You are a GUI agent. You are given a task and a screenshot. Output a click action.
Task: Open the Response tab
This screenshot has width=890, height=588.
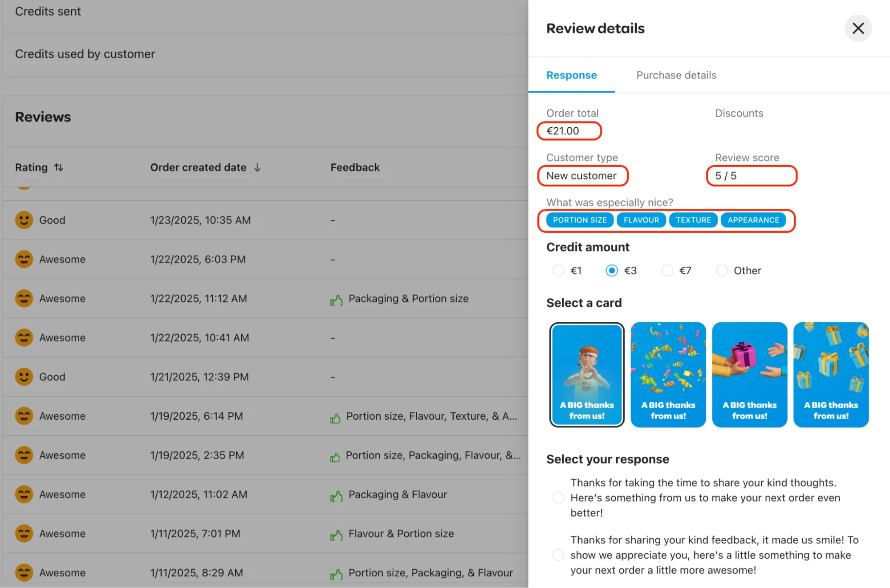[571, 75]
